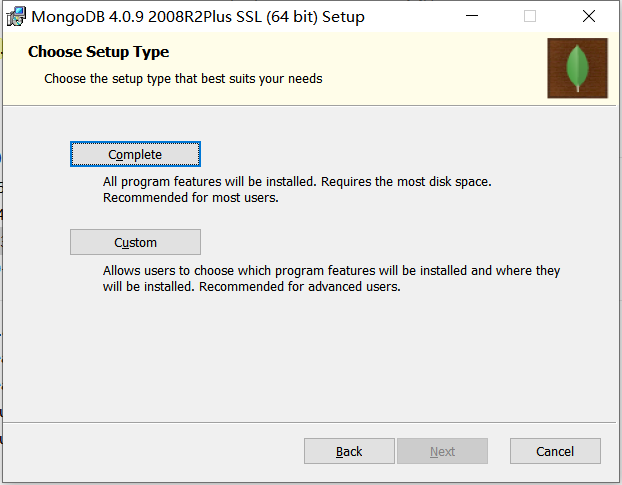This screenshot has height=485, width=622.
Task: Go back with the Back button
Action: pyautogui.click(x=349, y=451)
